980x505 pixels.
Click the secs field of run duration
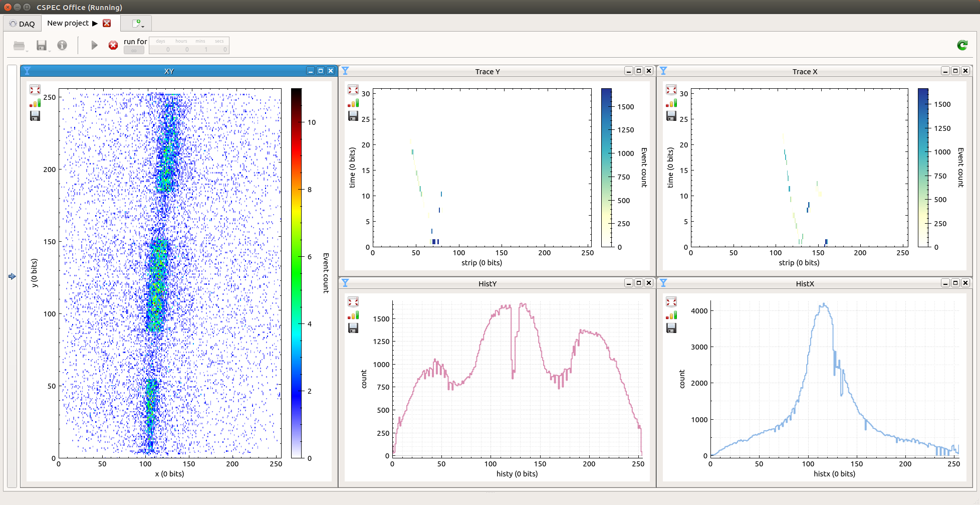click(219, 49)
